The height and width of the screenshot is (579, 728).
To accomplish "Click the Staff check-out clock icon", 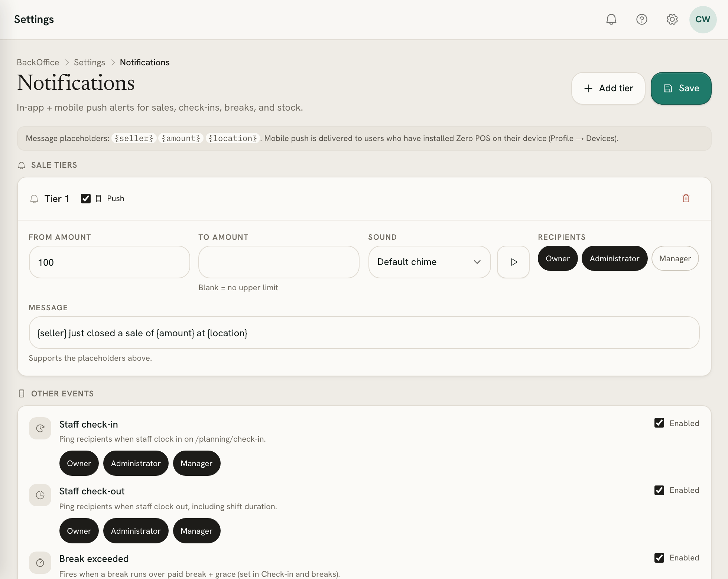I will pyautogui.click(x=40, y=495).
